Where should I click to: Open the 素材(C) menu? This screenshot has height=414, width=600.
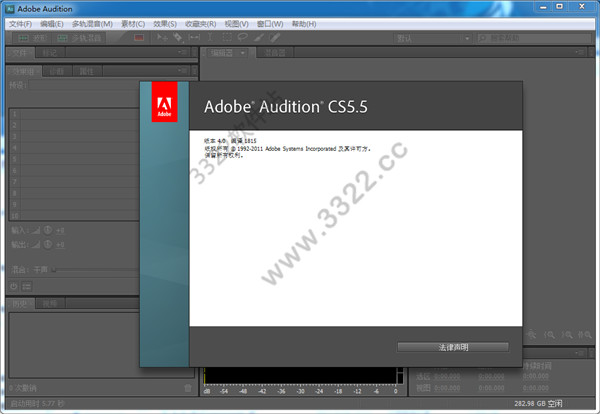coord(133,24)
